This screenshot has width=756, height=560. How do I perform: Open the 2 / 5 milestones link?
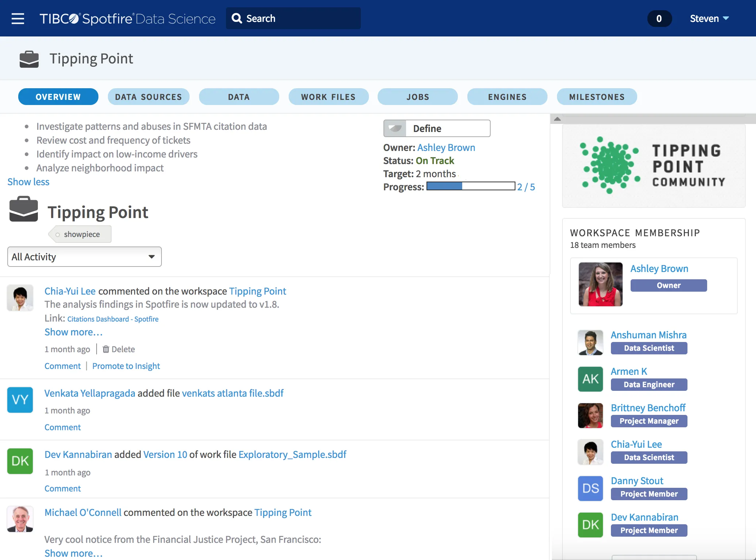coord(526,187)
